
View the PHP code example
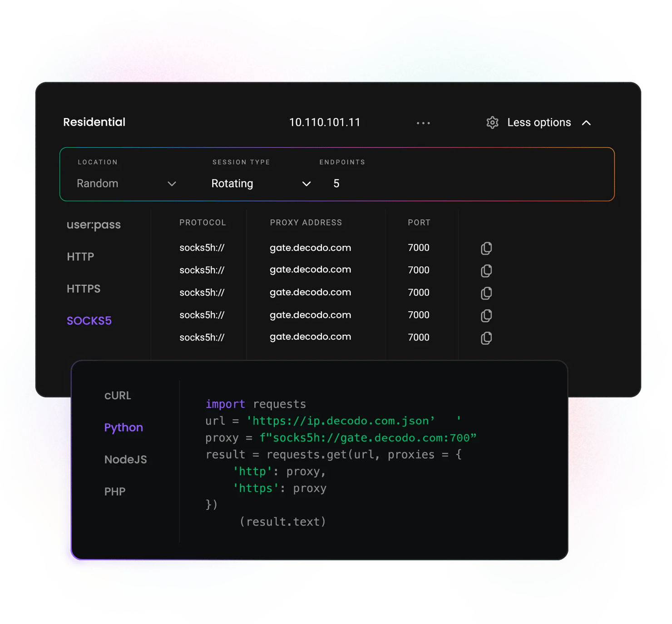click(x=115, y=492)
